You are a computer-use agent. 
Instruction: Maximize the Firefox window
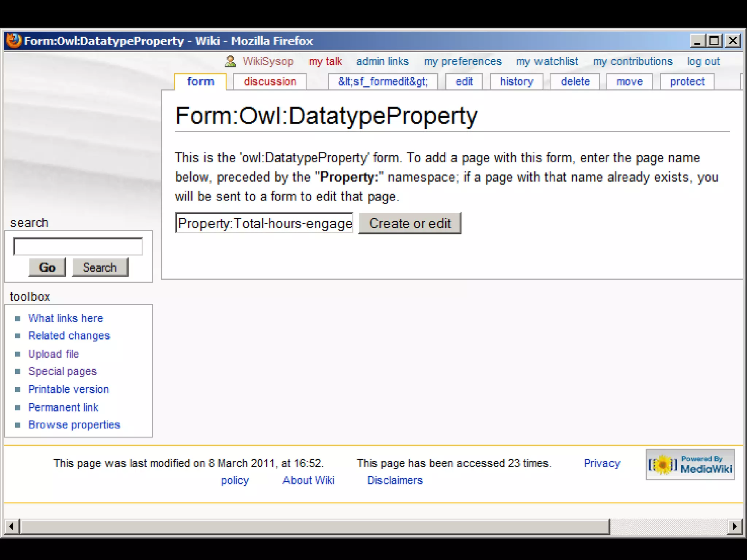(714, 40)
